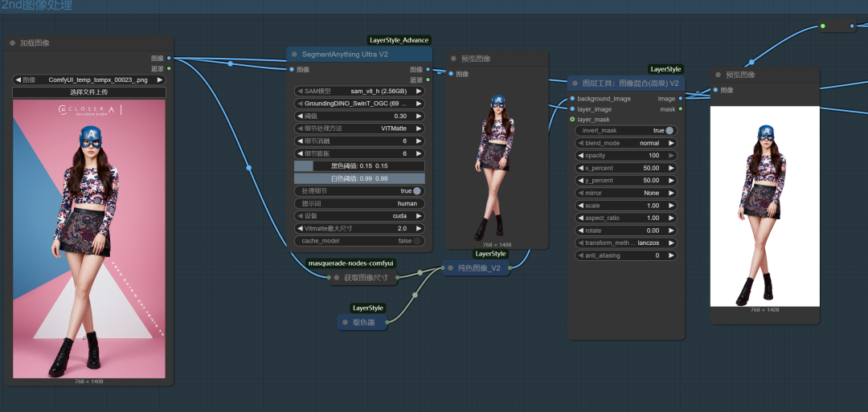This screenshot has height=412, width=868.
Task: Click the output port of 取色器 node
Action: tap(387, 322)
